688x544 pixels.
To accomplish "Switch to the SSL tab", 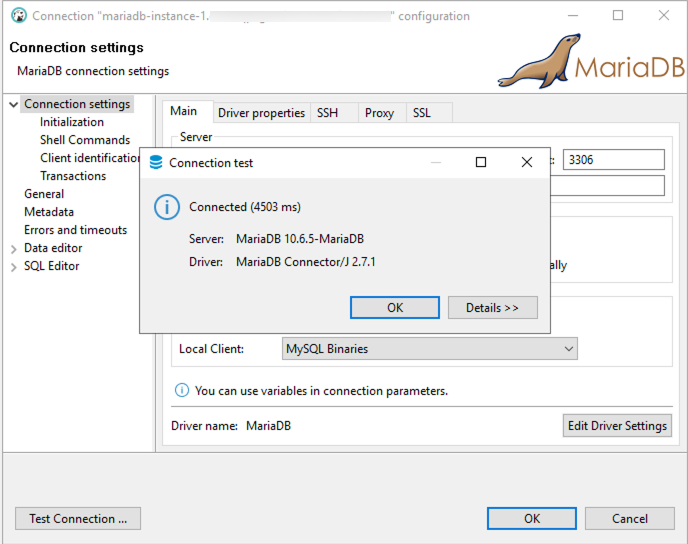I will click(x=422, y=113).
